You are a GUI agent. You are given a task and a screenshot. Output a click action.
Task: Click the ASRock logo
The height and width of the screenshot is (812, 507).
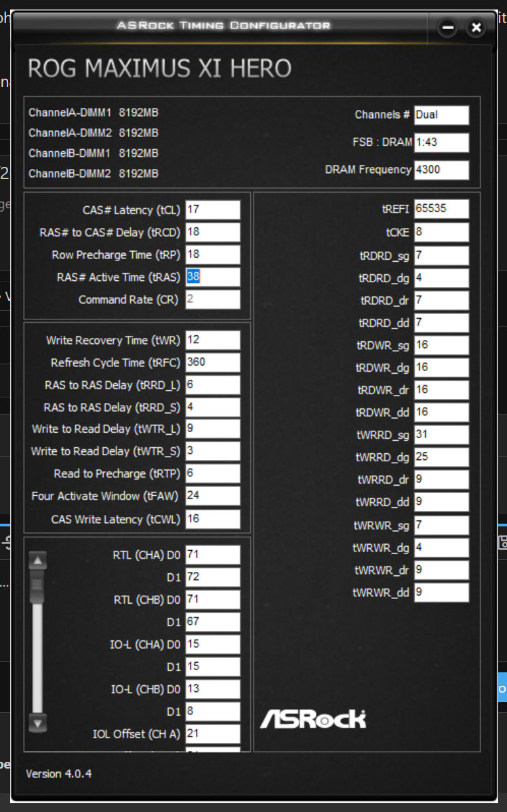[x=313, y=719]
